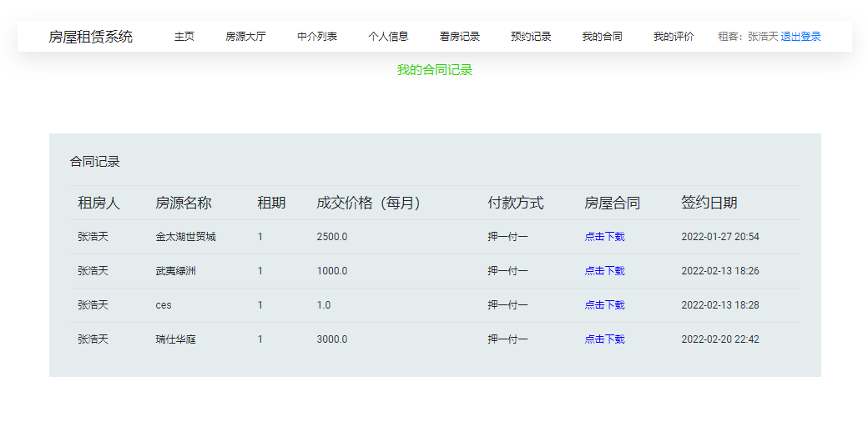Click 押一付一 in the 瑞仕华庭 row
This screenshot has width=868, height=442.
[507, 339]
